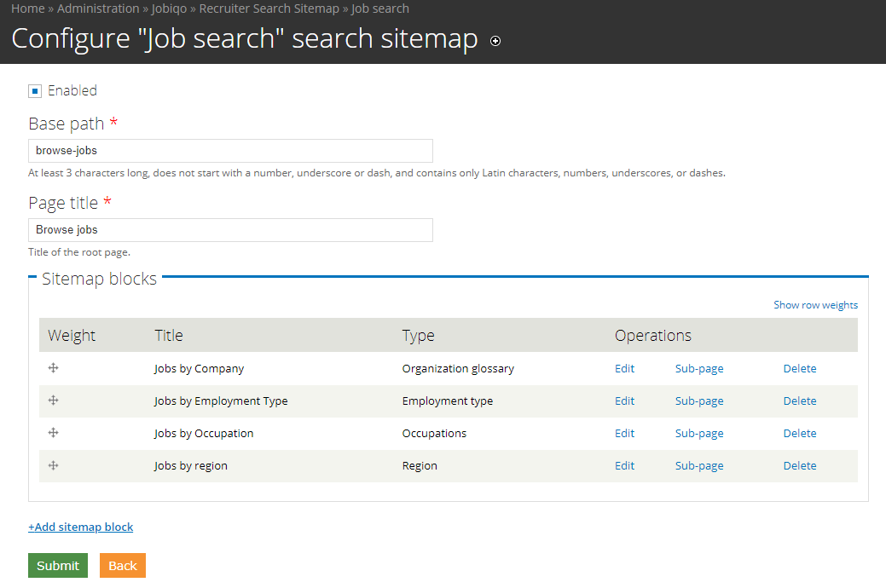Open Home breadcrumb link
Image resolution: width=886 pixels, height=588 pixels.
pyautogui.click(x=27, y=9)
